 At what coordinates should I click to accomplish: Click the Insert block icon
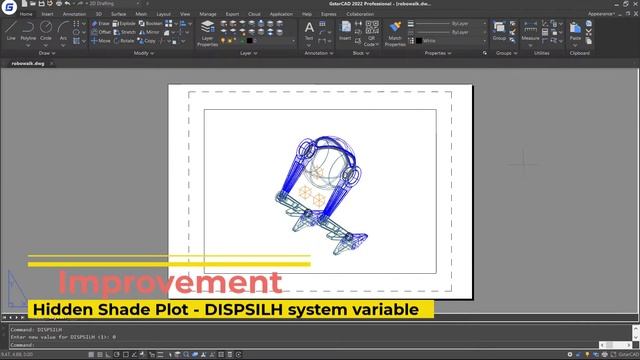[345, 31]
